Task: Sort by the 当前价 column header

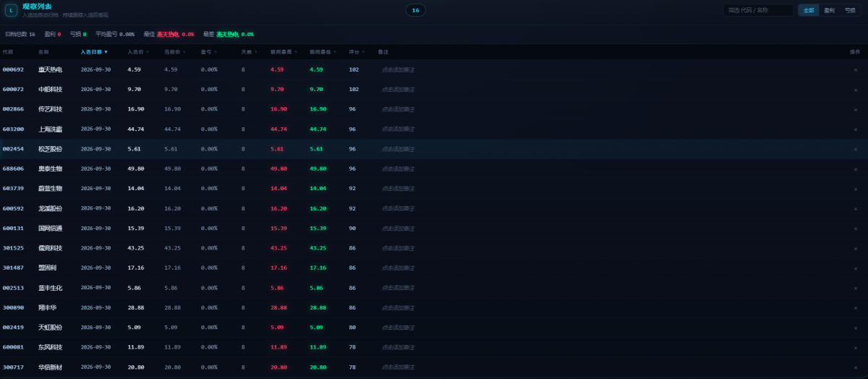Action: (175, 52)
